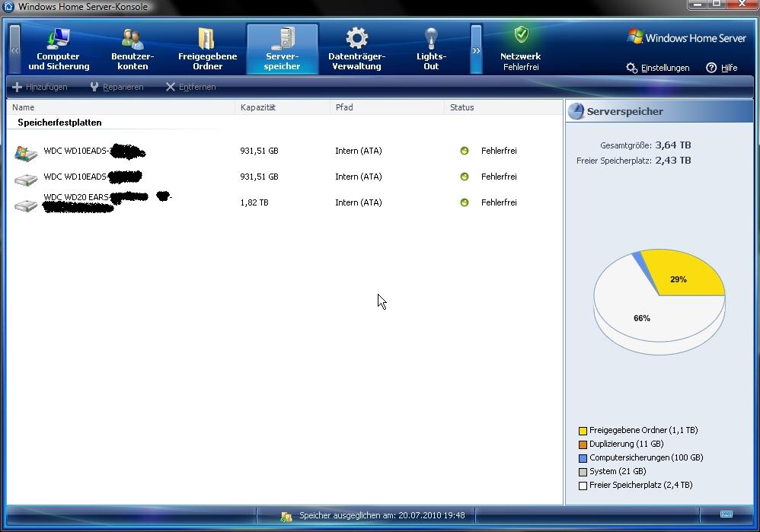Open the Datenträger-Verwaltung tab
Screen dimensions: 760x532
tap(356, 49)
